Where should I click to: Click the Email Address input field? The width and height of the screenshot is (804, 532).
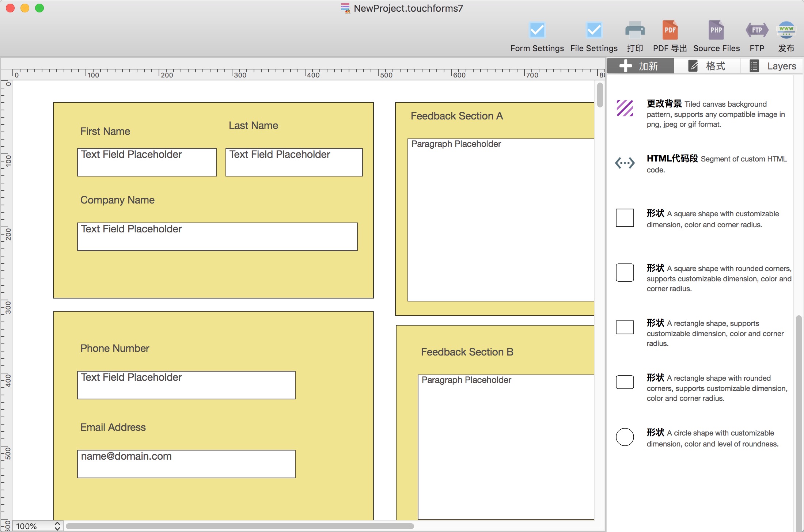(x=186, y=463)
